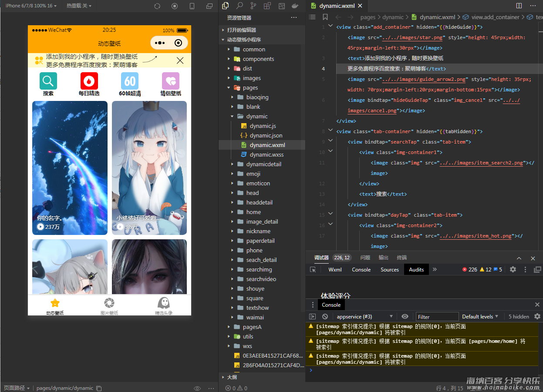Click the element inspect icon in debugger
This screenshot has width=543, height=392.
click(313, 270)
